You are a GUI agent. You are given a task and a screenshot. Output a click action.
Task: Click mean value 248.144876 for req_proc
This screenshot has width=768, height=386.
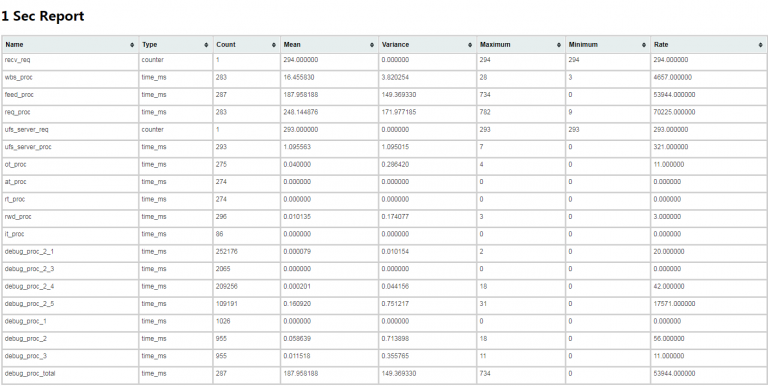pyautogui.click(x=301, y=112)
